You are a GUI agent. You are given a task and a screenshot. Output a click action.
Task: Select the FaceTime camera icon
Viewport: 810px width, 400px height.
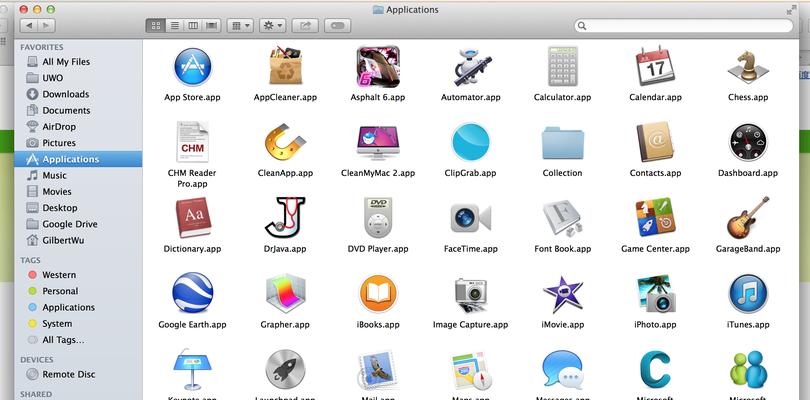tap(471, 218)
